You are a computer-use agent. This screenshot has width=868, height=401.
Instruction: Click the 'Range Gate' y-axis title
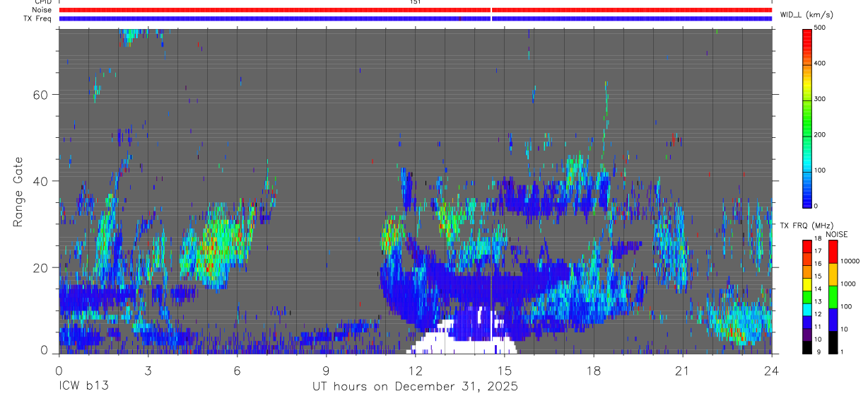18,192
